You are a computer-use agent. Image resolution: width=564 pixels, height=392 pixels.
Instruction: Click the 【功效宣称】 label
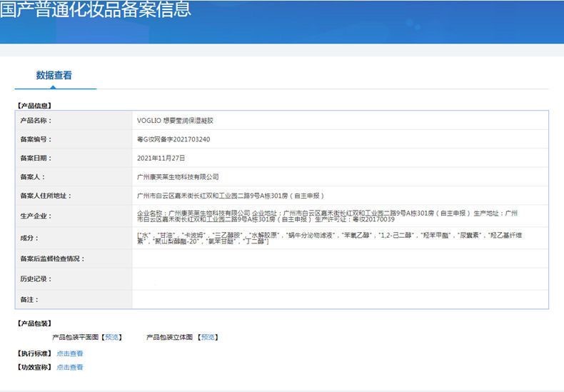click(x=34, y=367)
